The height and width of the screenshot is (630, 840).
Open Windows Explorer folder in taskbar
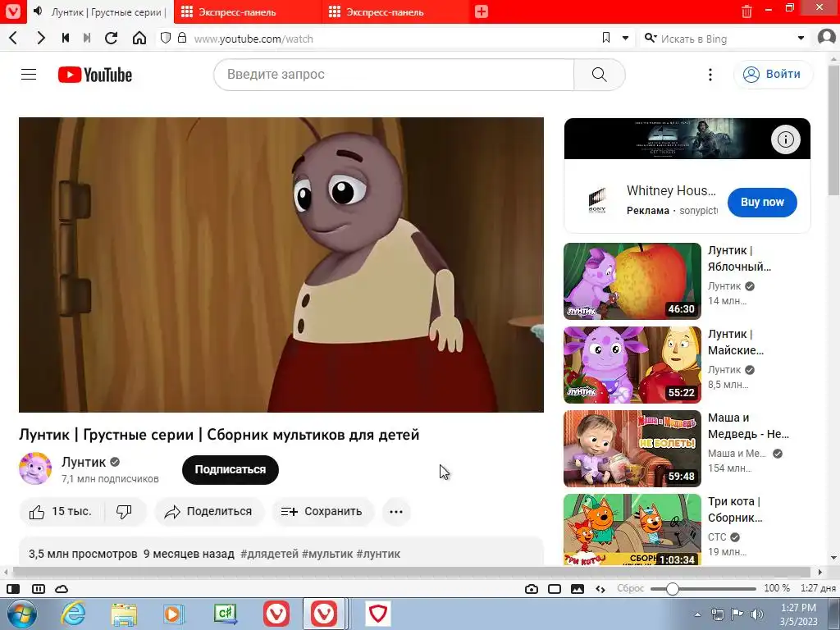coord(124,614)
